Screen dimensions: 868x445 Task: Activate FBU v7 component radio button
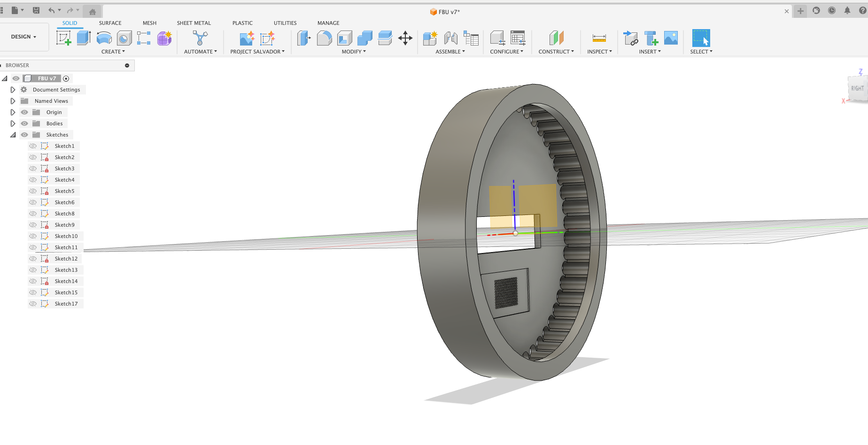[x=66, y=79]
